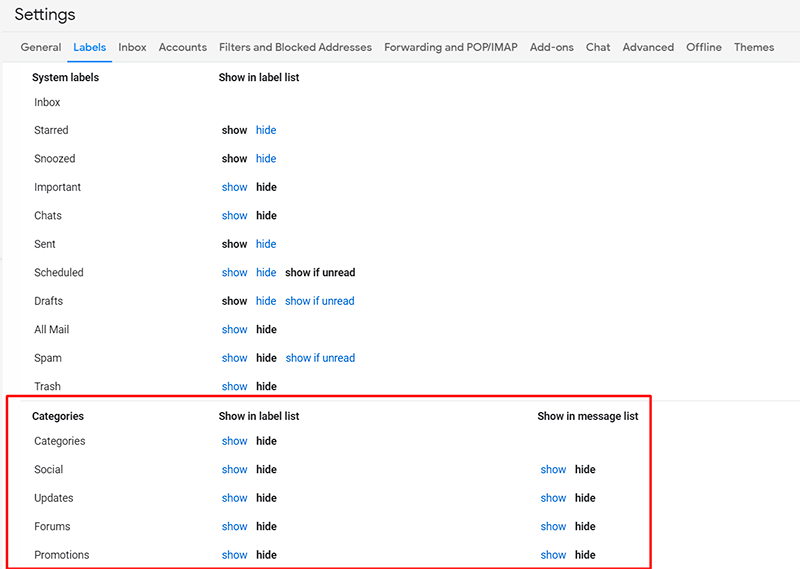Screen dimensions: 800x569
Task: Click hide for the Important label
Action: pos(266,187)
